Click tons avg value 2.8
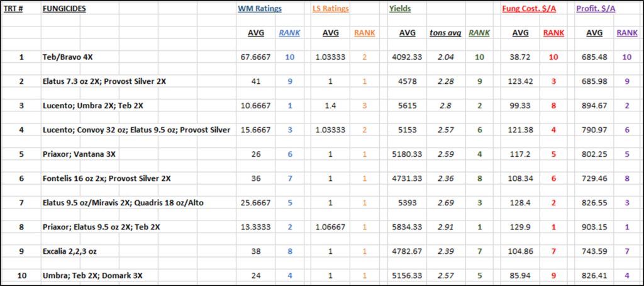Viewport: 644px width, 286px height. tap(445, 106)
